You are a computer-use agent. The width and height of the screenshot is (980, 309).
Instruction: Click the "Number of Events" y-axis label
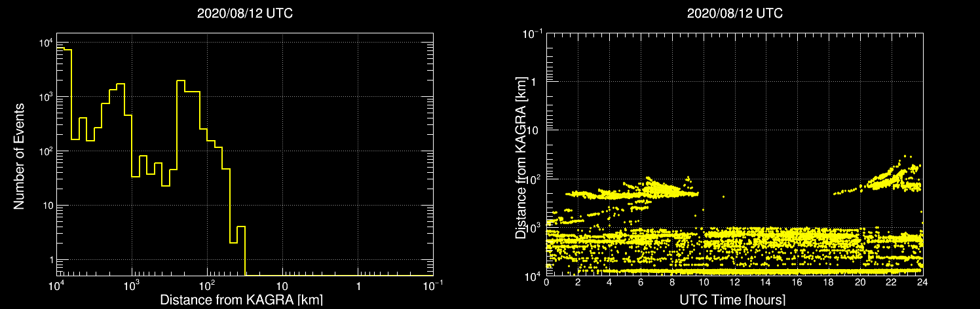tap(19, 156)
